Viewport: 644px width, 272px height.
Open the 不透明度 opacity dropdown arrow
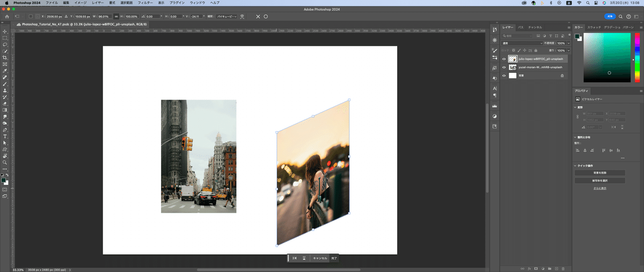tap(568, 43)
